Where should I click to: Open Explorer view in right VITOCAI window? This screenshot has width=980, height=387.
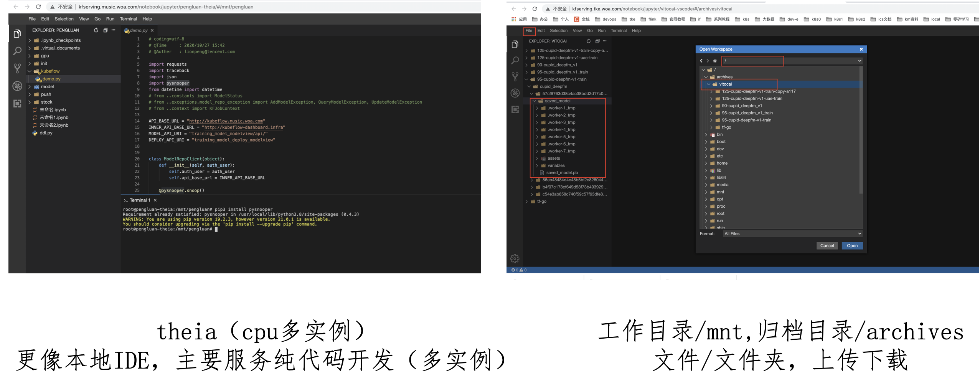(x=515, y=45)
